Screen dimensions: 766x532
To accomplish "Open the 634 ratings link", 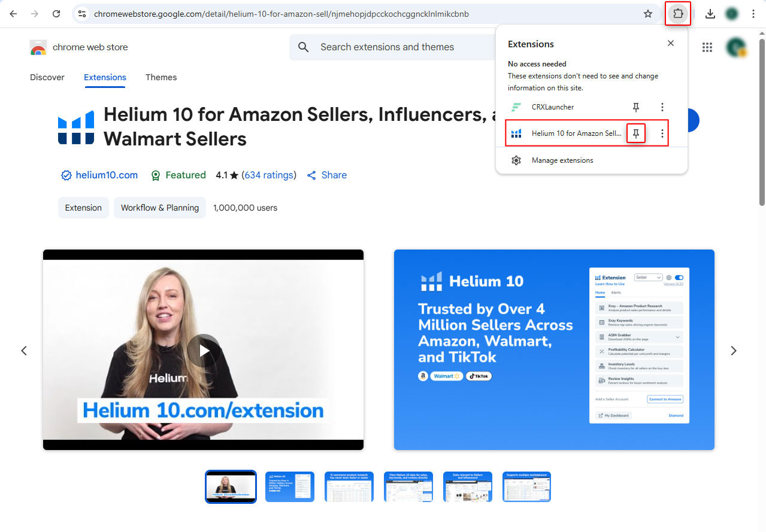I will pos(270,175).
